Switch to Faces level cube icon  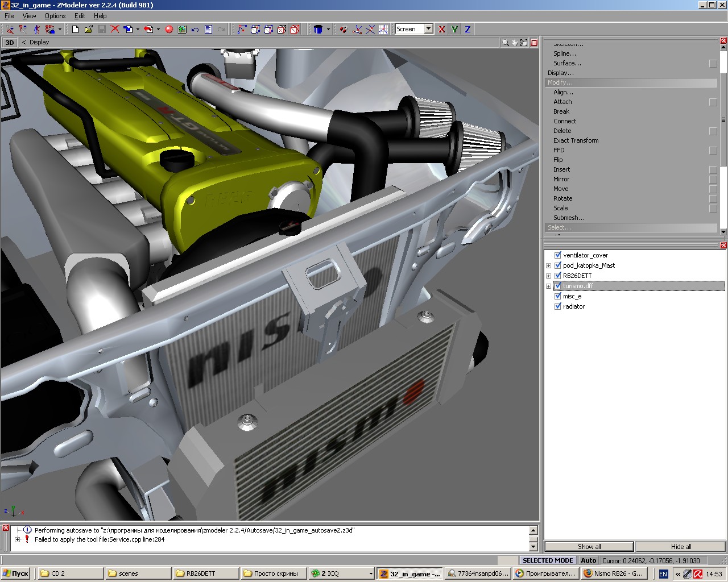click(x=268, y=29)
